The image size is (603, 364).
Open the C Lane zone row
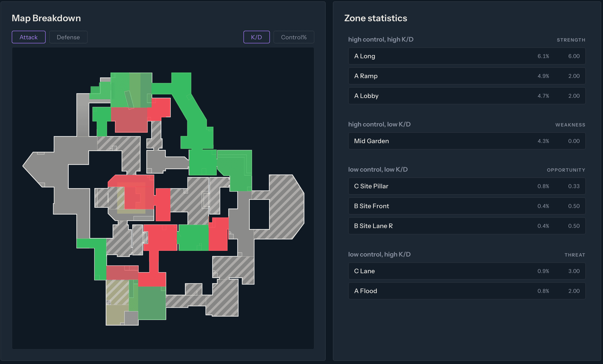point(467,271)
